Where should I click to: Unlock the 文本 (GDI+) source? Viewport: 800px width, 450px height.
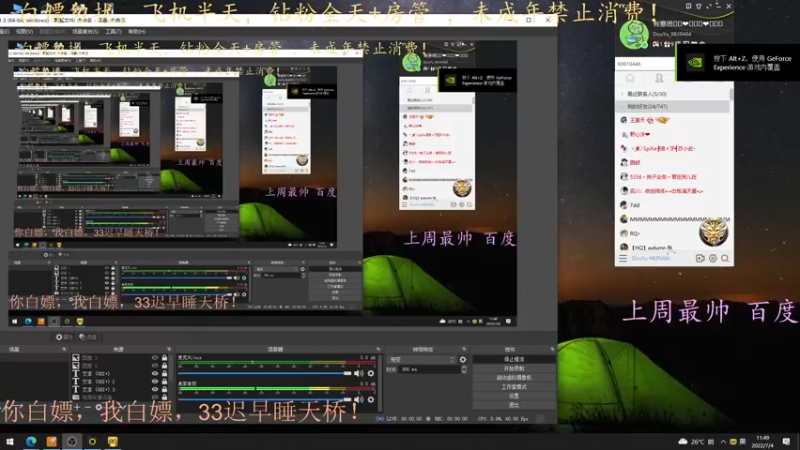click(x=164, y=373)
